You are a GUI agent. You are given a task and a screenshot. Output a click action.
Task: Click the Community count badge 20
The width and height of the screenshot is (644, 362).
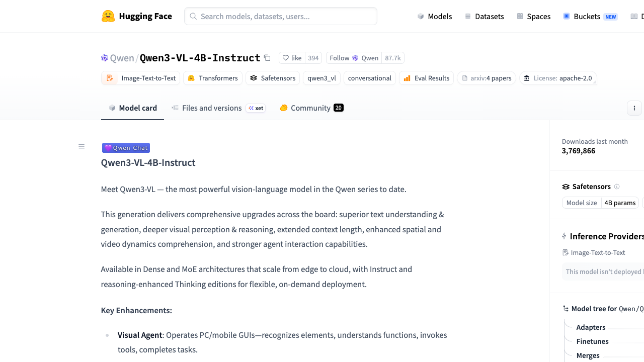click(339, 108)
